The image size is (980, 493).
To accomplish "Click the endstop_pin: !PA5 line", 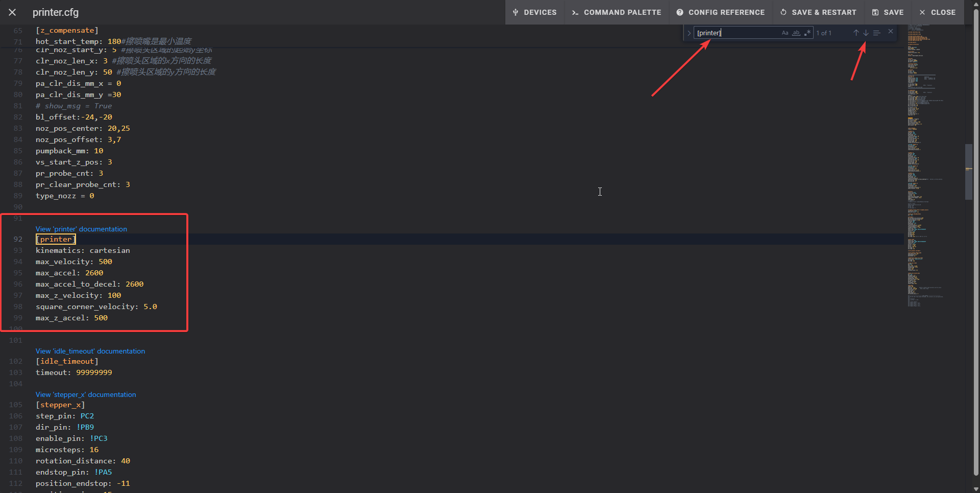I will point(73,472).
